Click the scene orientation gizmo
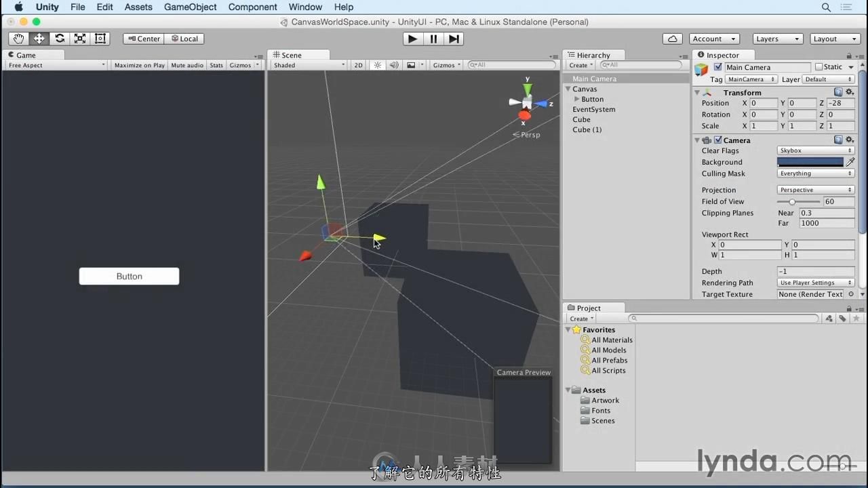 526,103
